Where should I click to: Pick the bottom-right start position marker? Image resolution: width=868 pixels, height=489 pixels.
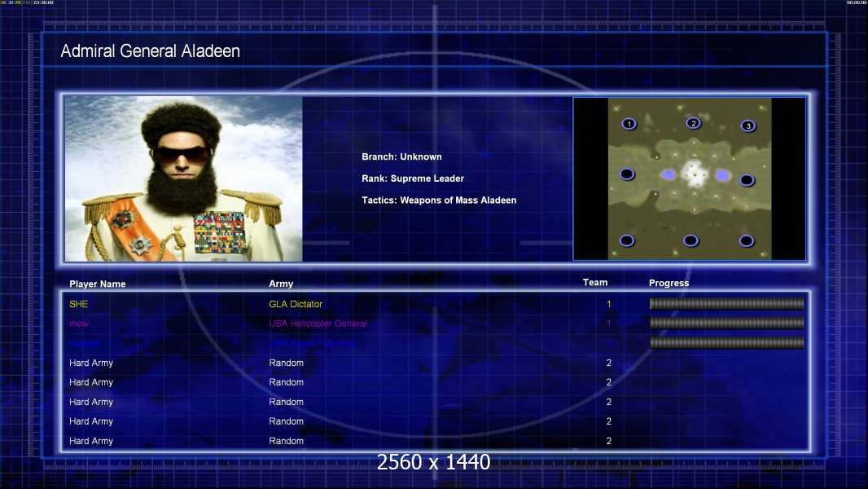click(x=747, y=240)
